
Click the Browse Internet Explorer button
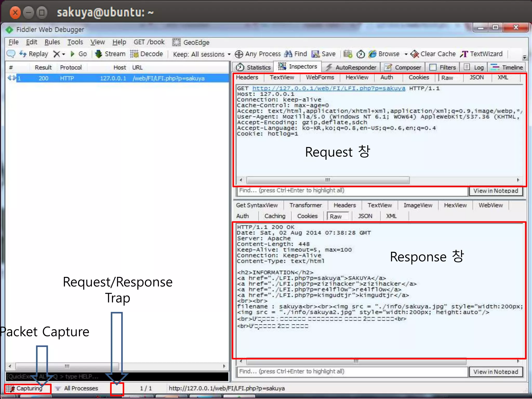[x=384, y=54]
